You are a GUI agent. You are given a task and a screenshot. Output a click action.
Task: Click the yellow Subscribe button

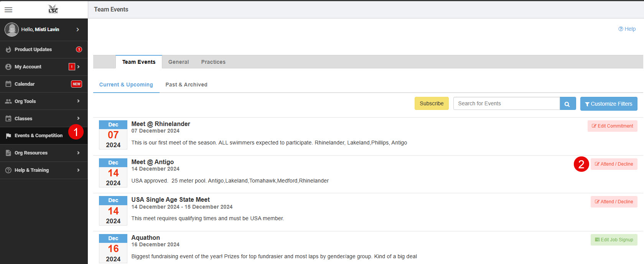pyautogui.click(x=431, y=104)
